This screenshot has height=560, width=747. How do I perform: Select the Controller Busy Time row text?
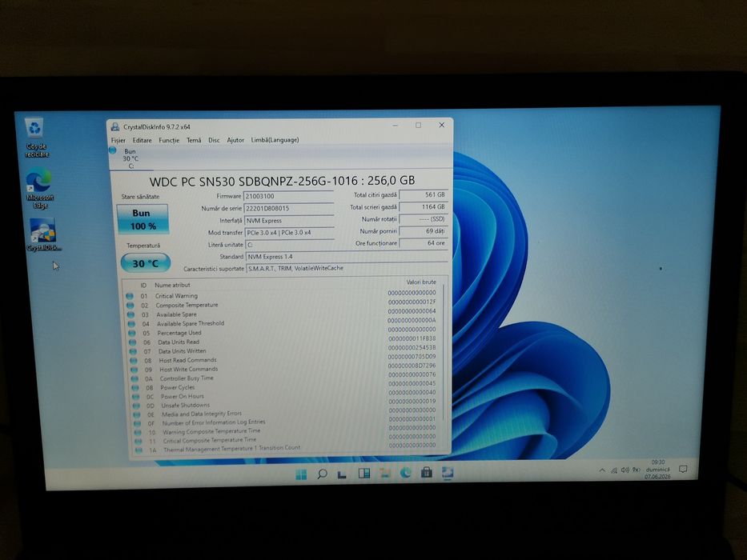click(x=187, y=378)
